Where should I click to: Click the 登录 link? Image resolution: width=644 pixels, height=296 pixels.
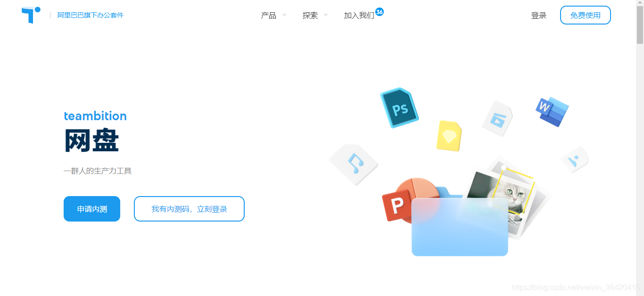(539, 15)
